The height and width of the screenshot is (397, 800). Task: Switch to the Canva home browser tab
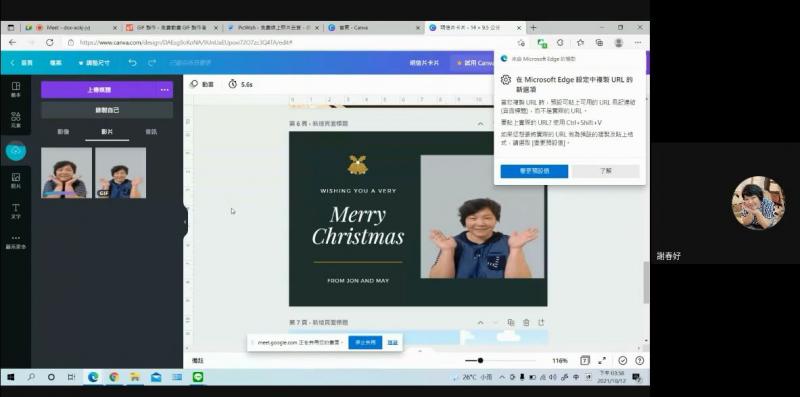click(x=374, y=28)
